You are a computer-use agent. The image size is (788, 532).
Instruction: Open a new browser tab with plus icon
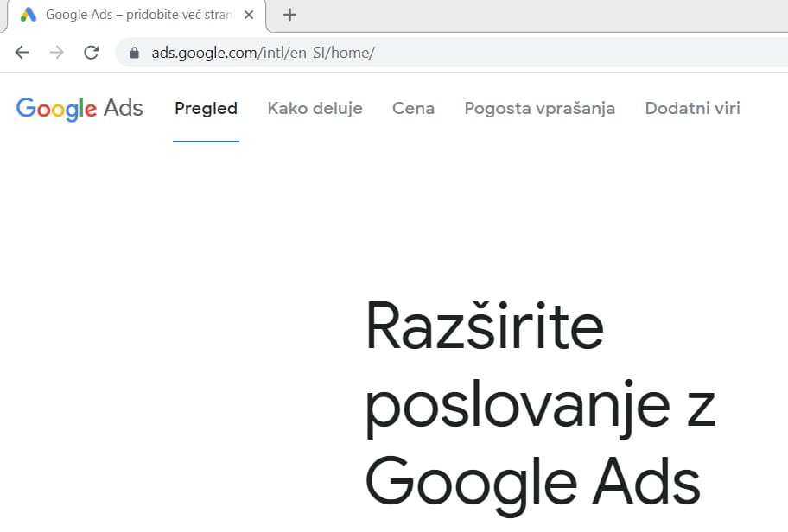(x=290, y=15)
